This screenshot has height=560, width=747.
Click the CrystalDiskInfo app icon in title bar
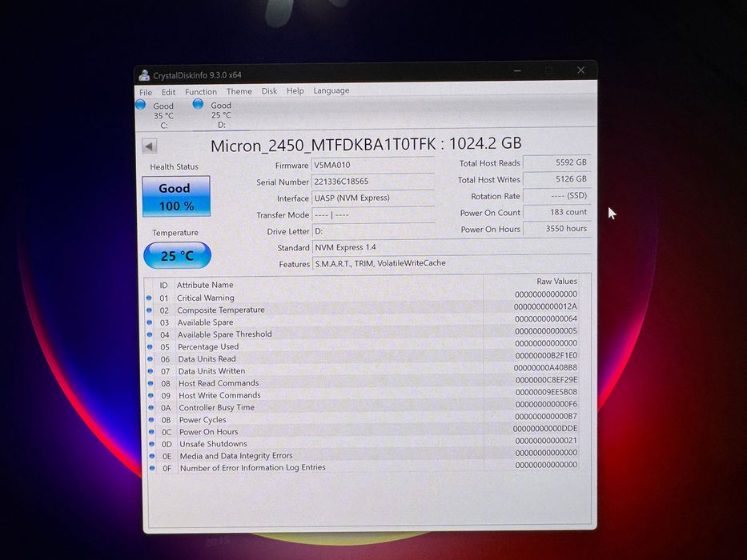pos(144,75)
